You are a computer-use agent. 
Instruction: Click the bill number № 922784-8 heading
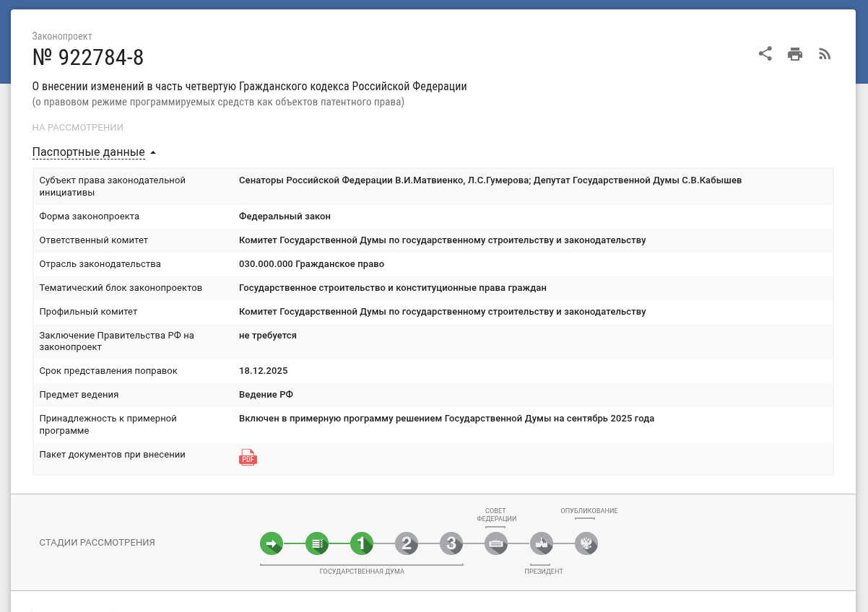pos(88,57)
